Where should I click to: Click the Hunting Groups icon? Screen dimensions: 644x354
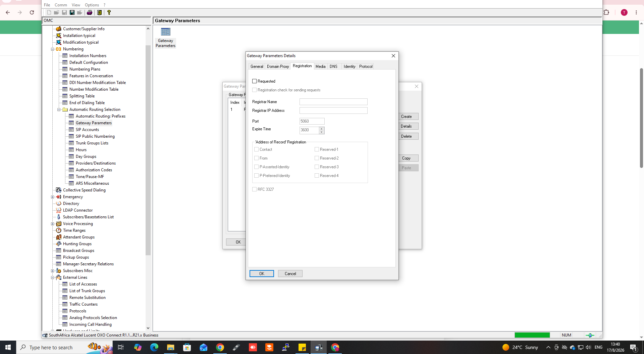coord(59,244)
